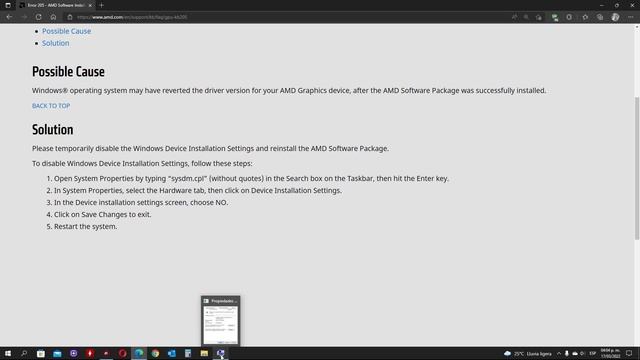
Task: Click the read aloud icon in toolbar
Action: pos(514,17)
